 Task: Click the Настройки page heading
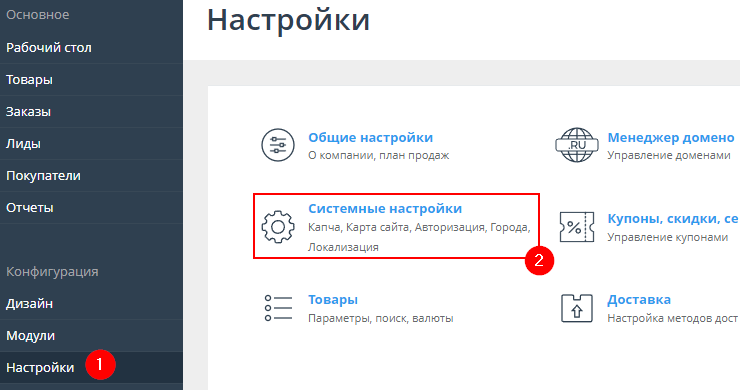click(288, 20)
